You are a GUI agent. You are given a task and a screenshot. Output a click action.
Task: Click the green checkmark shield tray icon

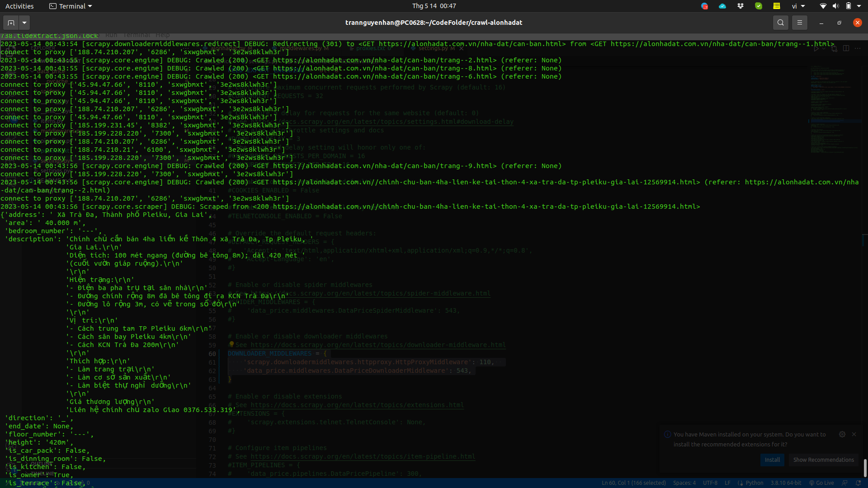(759, 6)
